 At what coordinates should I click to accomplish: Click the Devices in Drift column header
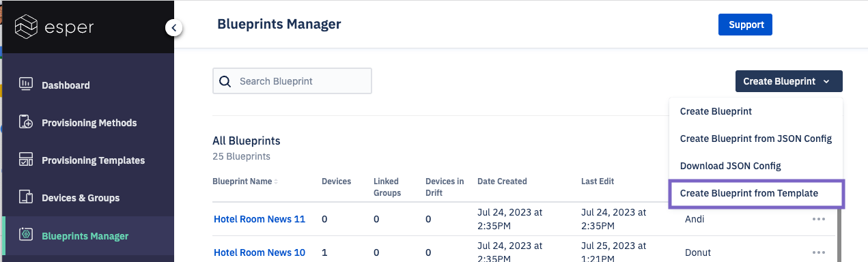445,187
